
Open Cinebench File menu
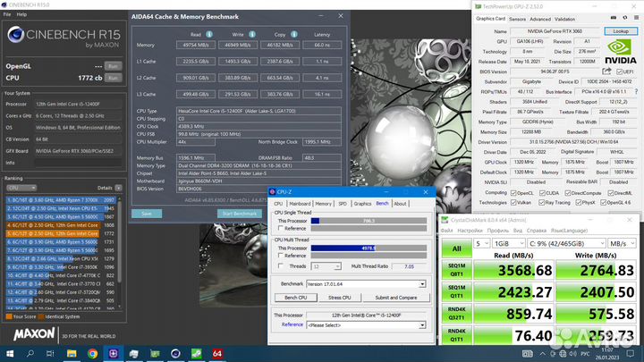click(7, 14)
